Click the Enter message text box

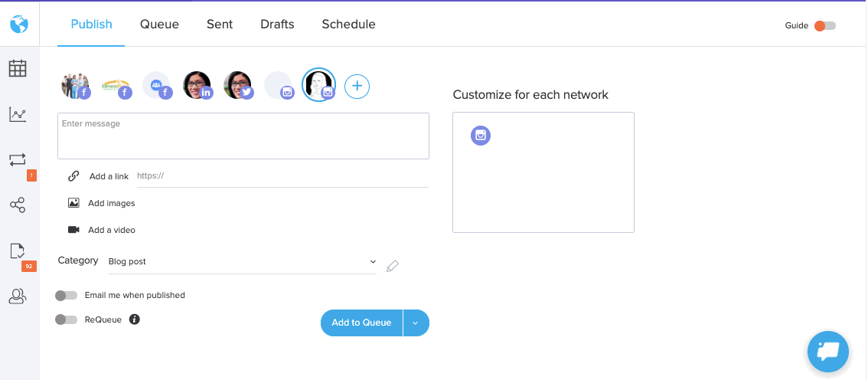click(243, 136)
